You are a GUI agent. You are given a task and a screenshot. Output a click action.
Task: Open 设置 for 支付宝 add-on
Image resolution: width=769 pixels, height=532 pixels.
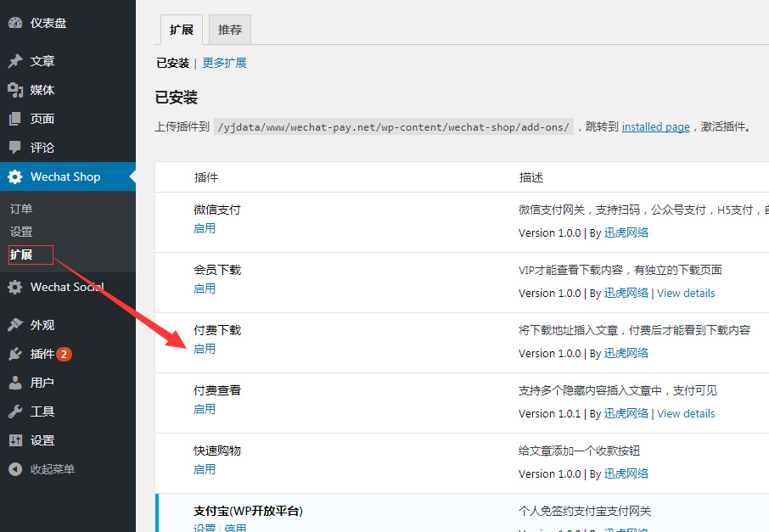click(205, 528)
